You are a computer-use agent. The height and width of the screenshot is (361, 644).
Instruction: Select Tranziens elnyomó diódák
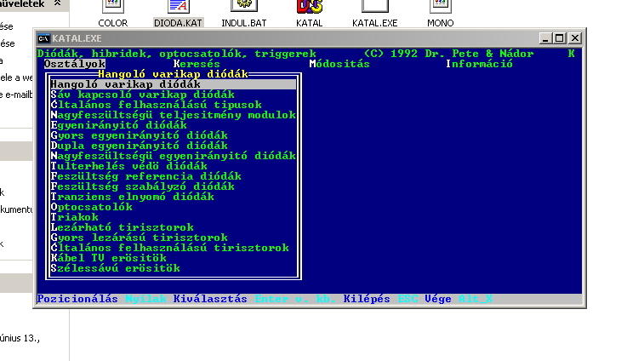pos(132,197)
